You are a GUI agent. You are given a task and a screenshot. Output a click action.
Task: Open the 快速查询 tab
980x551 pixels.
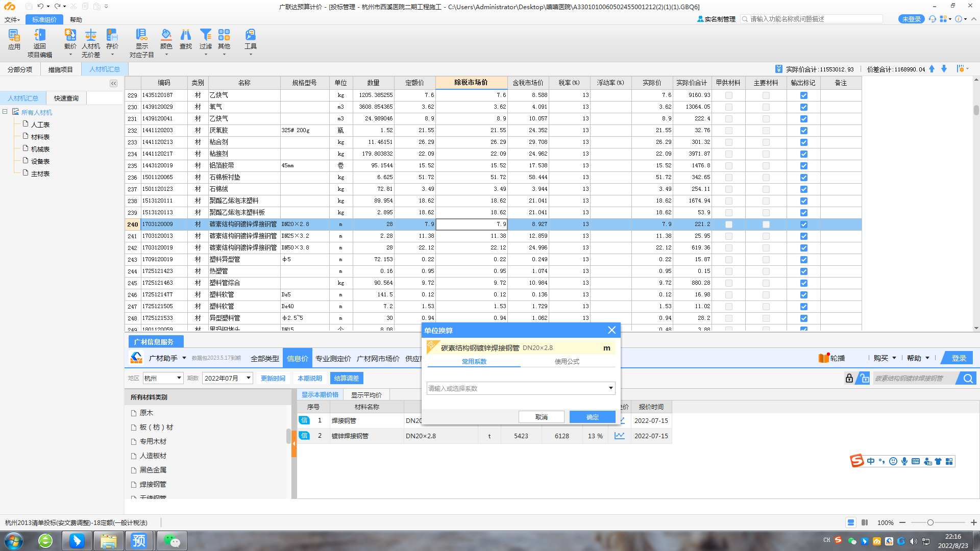coord(66,98)
